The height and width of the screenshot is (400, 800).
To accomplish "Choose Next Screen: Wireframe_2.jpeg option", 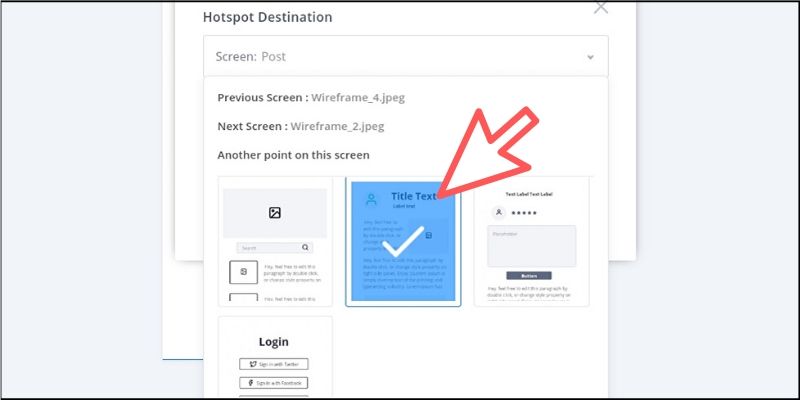I will point(301,126).
